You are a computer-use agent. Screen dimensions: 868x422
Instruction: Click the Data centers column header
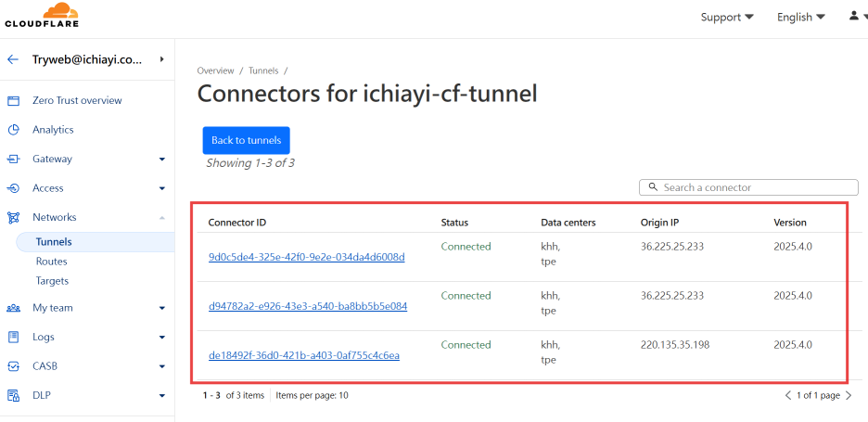pyautogui.click(x=568, y=223)
